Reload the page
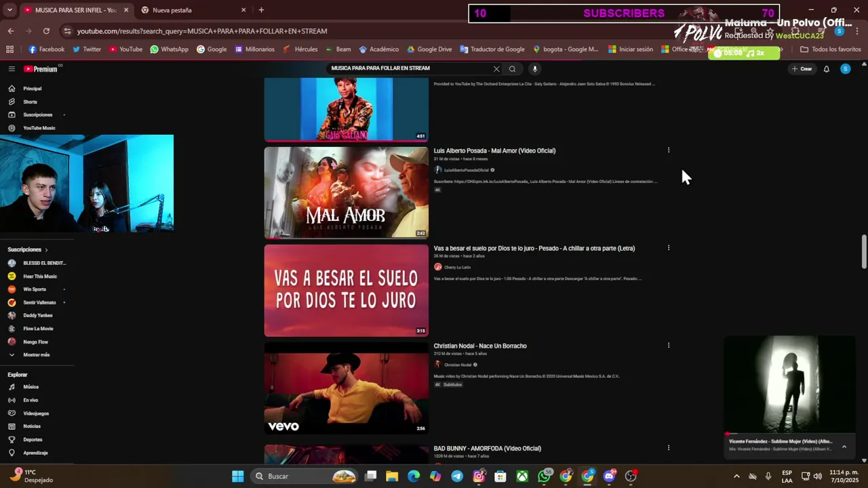This screenshot has height=488, width=868. pos(46,31)
